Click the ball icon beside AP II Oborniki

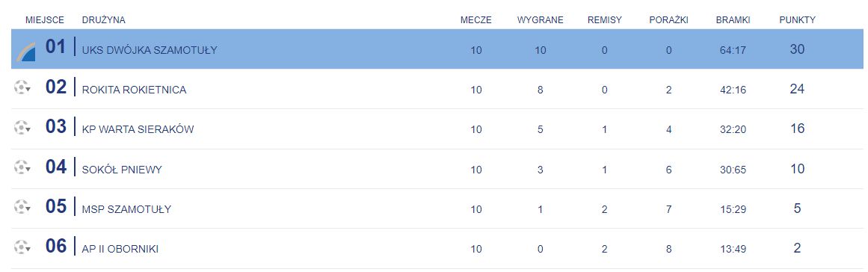click(22, 247)
